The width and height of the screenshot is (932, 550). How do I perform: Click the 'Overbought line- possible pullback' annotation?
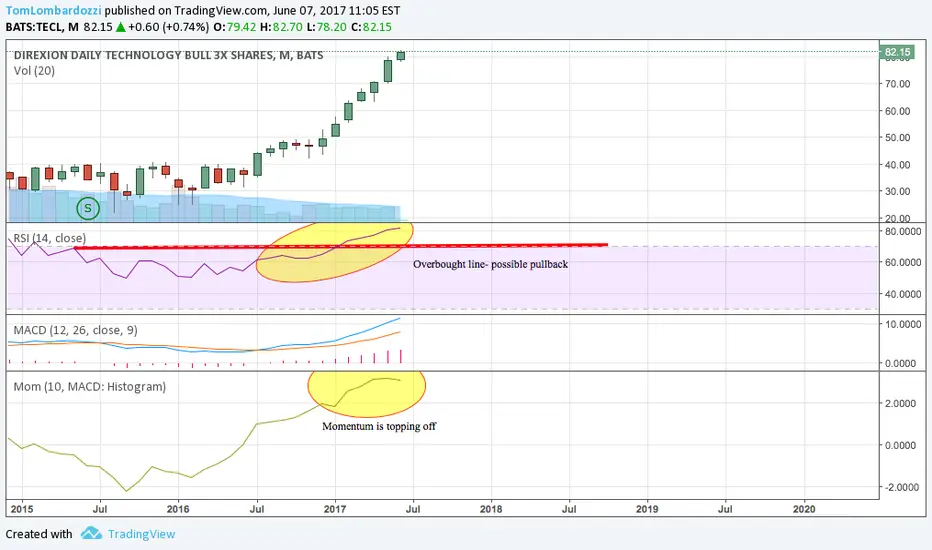pyautogui.click(x=490, y=264)
